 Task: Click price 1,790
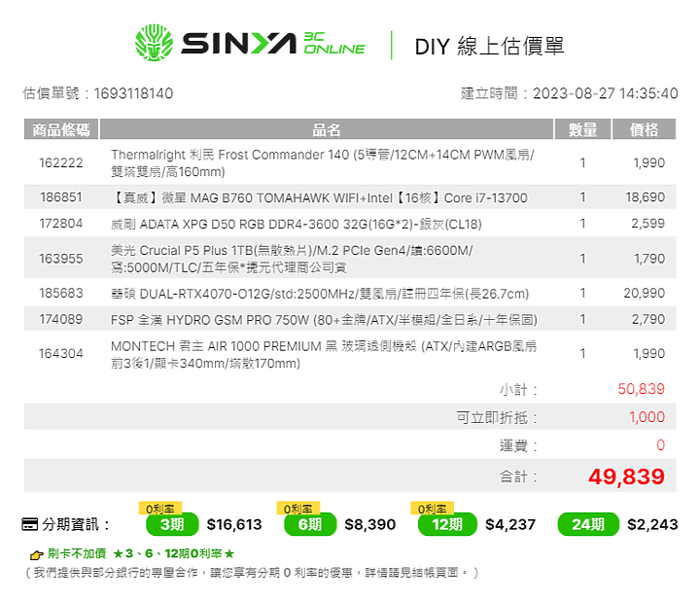point(649,259)
